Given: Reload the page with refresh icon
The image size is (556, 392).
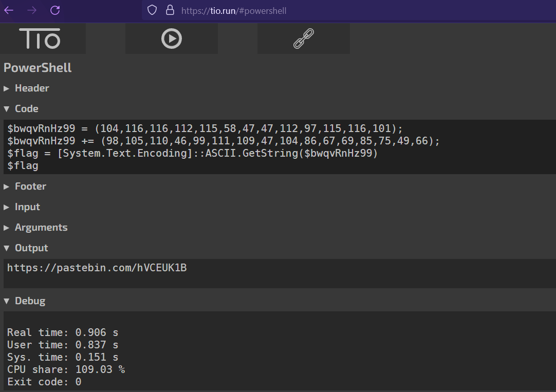Looking at the screenshot, I should point(55,10).
